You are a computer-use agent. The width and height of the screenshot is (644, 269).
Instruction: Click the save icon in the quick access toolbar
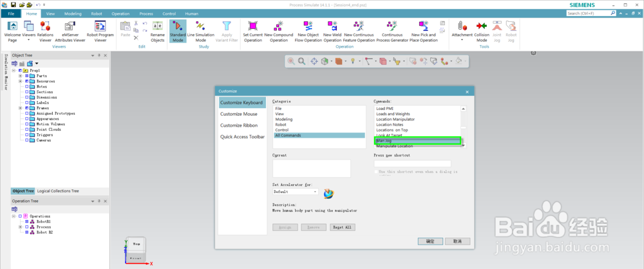tap(13, 5)
